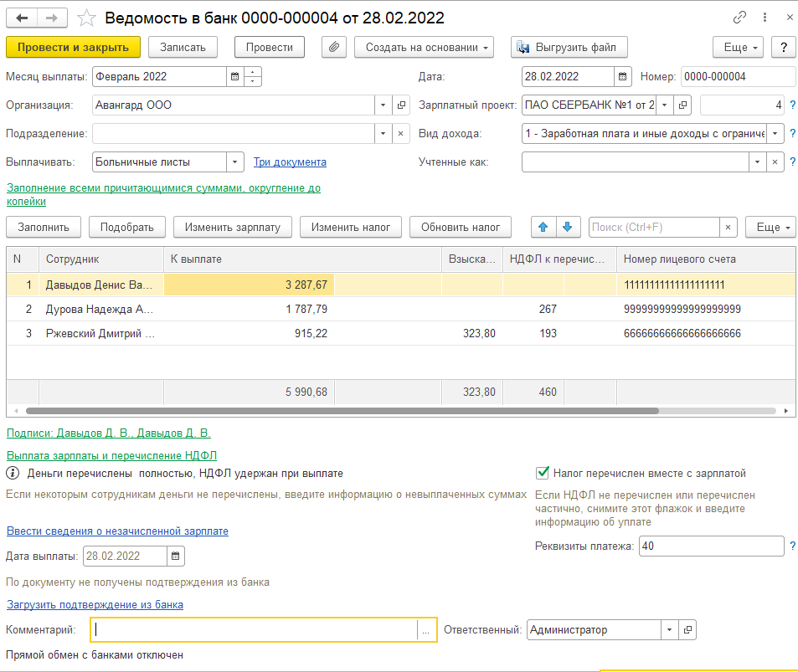Open the Ответственный dropdown list

(x=669, y=630)
